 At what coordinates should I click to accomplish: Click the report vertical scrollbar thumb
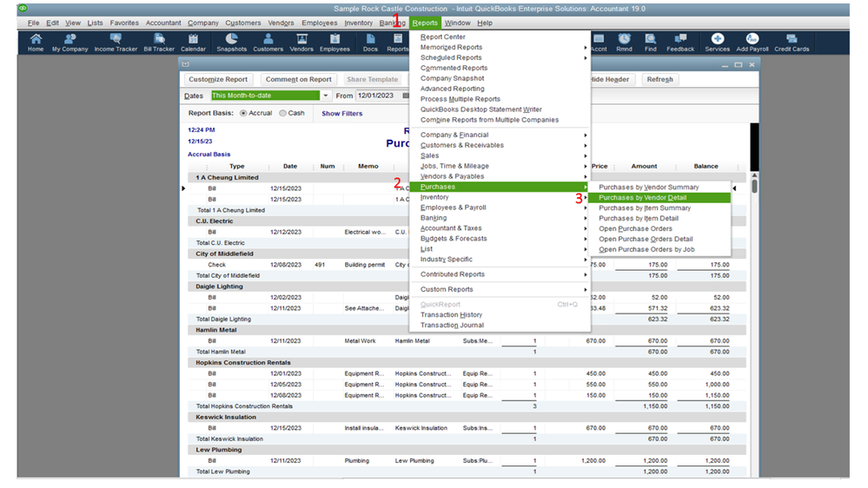754,187
